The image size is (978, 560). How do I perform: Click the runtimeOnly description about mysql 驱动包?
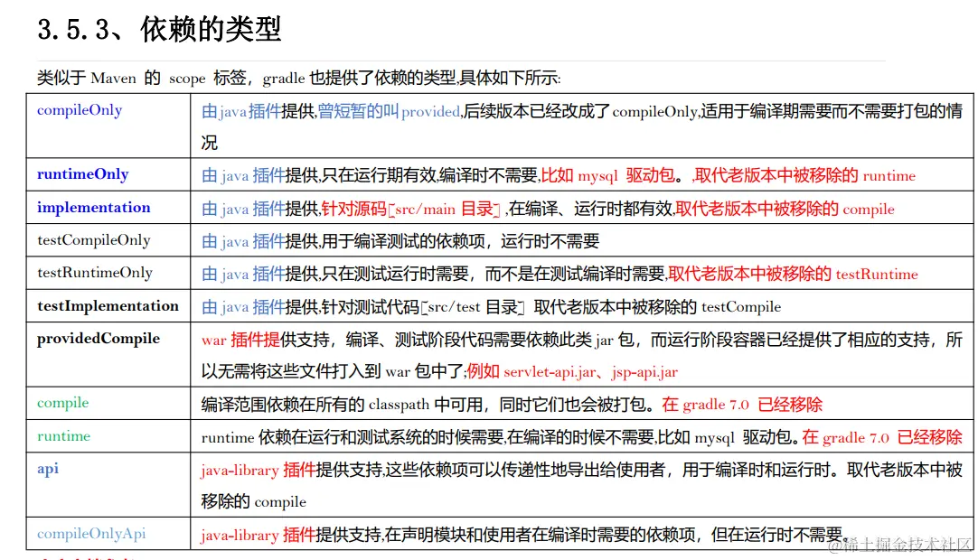click(x=559, y=176)
